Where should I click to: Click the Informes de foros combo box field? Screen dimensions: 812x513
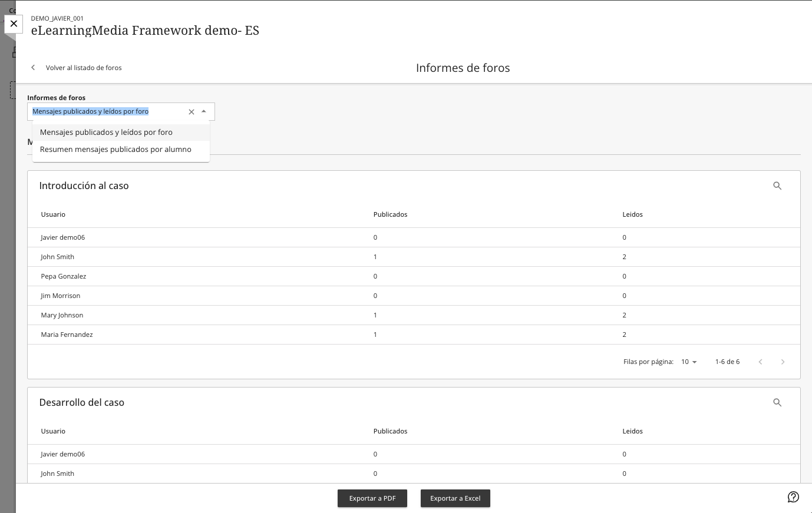[x=121, y=111]
